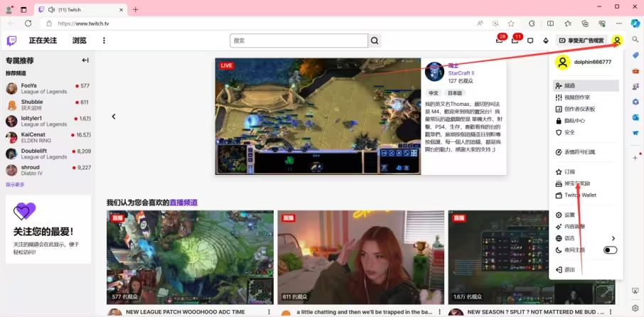Open Edge sidebar settings gear
Image resolution: width=644 pixels, height=317 pixels.
635,308
